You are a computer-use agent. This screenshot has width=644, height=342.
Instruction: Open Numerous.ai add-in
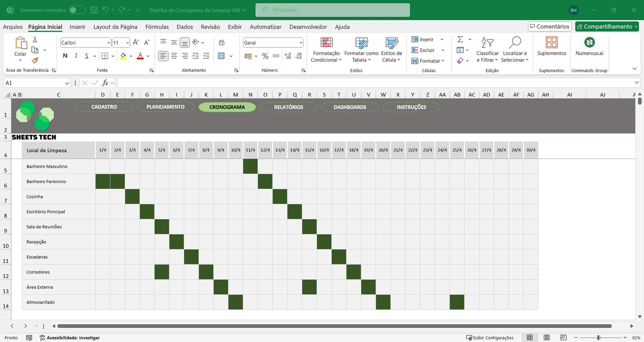[x=590, y=46]
